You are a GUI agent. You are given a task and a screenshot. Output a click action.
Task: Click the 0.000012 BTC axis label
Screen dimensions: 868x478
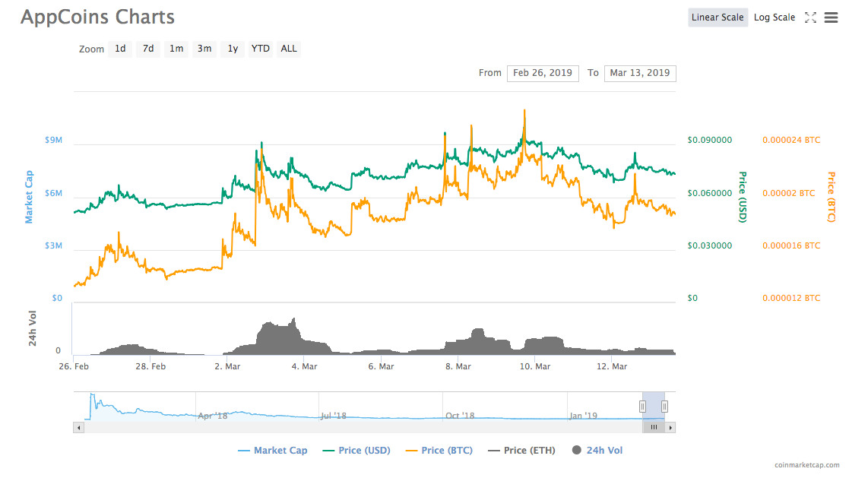tap(791, 298)
